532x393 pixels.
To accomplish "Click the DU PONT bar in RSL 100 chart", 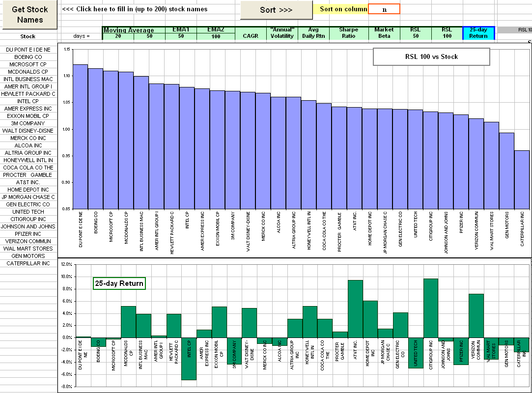I will (81, 137).
